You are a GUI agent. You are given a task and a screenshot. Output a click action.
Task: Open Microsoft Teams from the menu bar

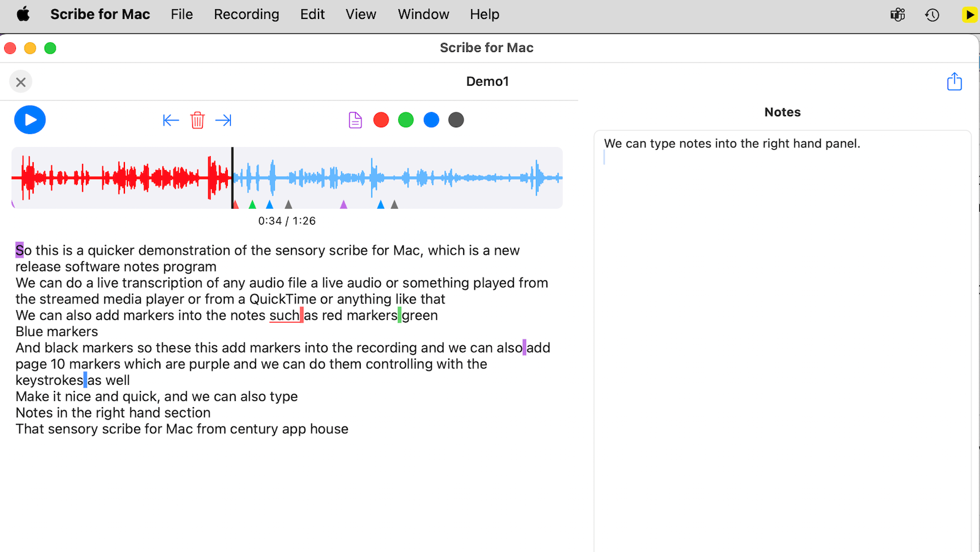(897, 14)
